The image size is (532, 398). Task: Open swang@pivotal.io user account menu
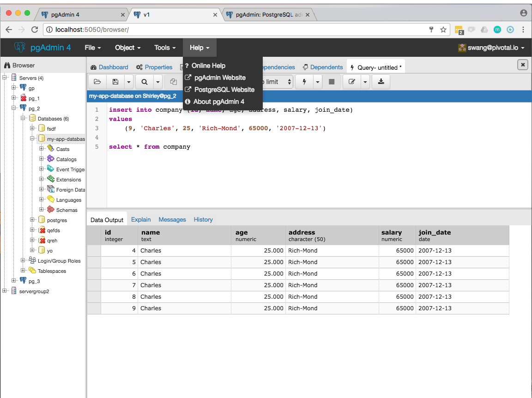click(492, 48)
